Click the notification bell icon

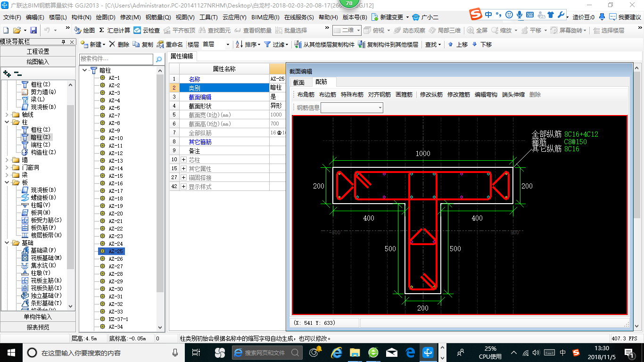[602, 17]
